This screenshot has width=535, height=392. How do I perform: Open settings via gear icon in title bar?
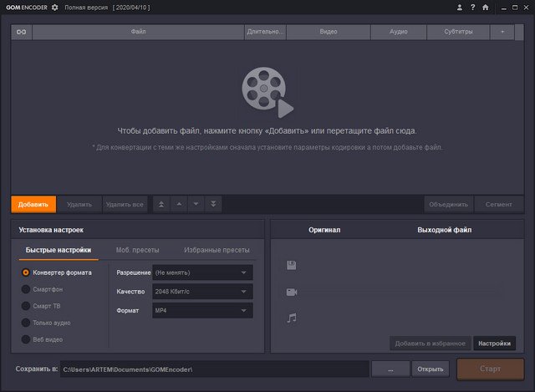click(x=55, y=8)
